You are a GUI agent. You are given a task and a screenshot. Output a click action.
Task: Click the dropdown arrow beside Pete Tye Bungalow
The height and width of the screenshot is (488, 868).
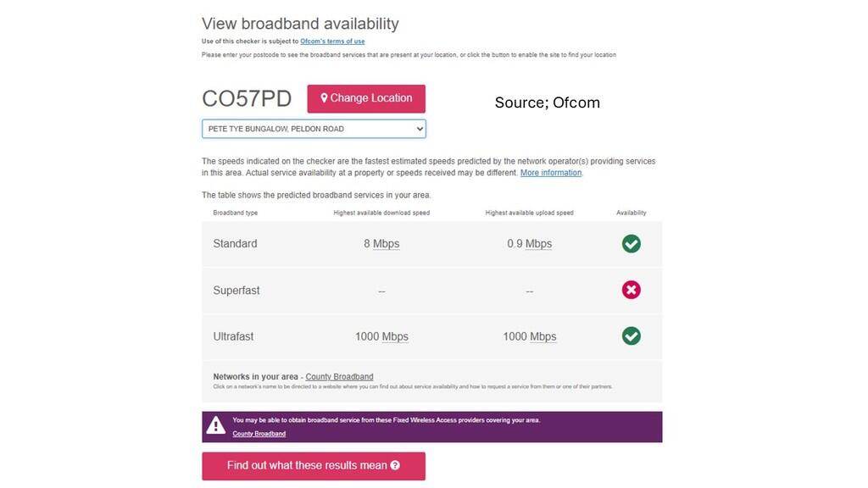[418, 129]
